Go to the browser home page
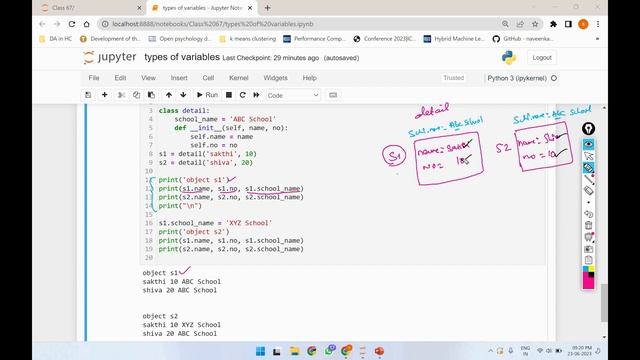 87,24
